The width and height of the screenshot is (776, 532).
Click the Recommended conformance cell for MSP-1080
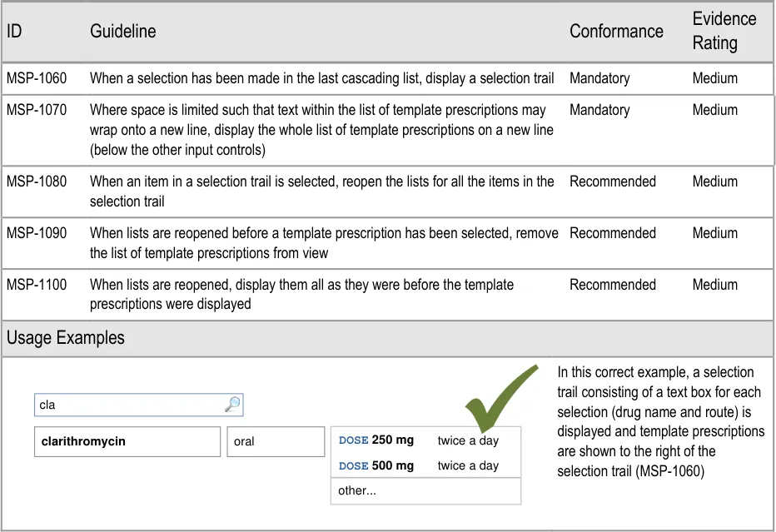coord(612,181)
